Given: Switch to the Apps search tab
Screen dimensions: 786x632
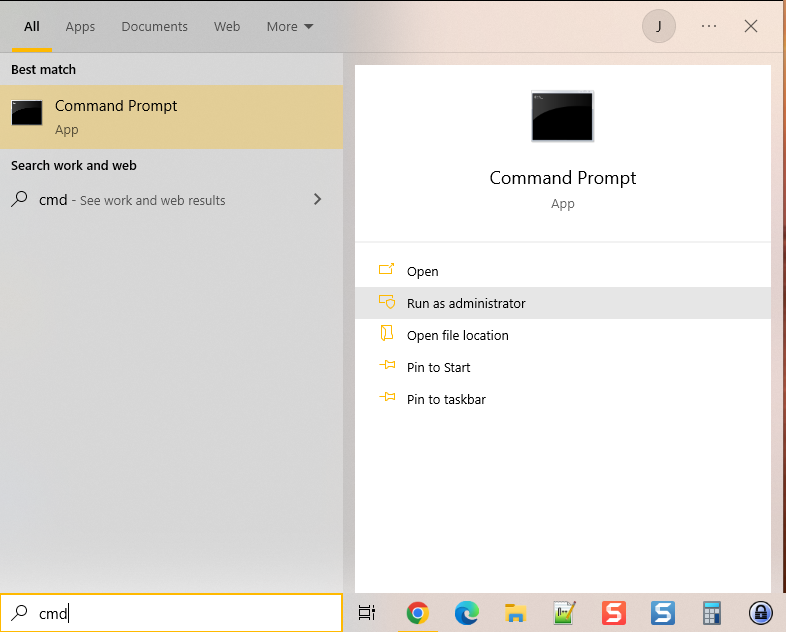Looking at the screenshot, I should (80, 27).
